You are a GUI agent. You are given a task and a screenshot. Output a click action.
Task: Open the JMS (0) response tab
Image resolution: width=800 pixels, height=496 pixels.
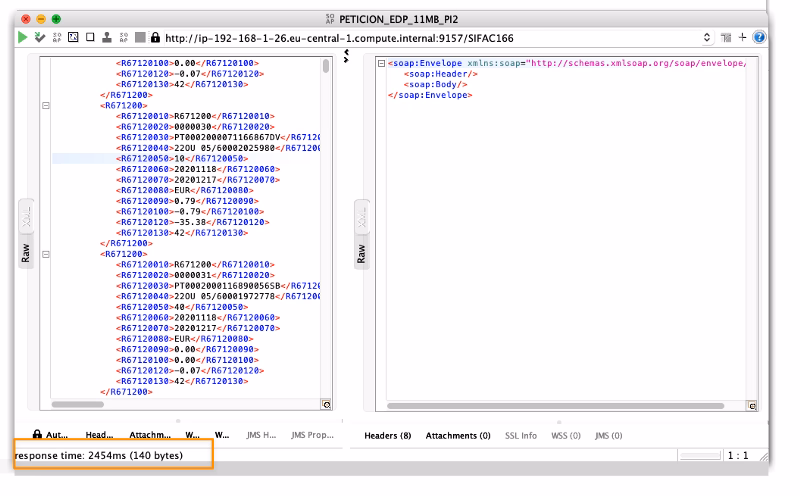pos(609,435)
